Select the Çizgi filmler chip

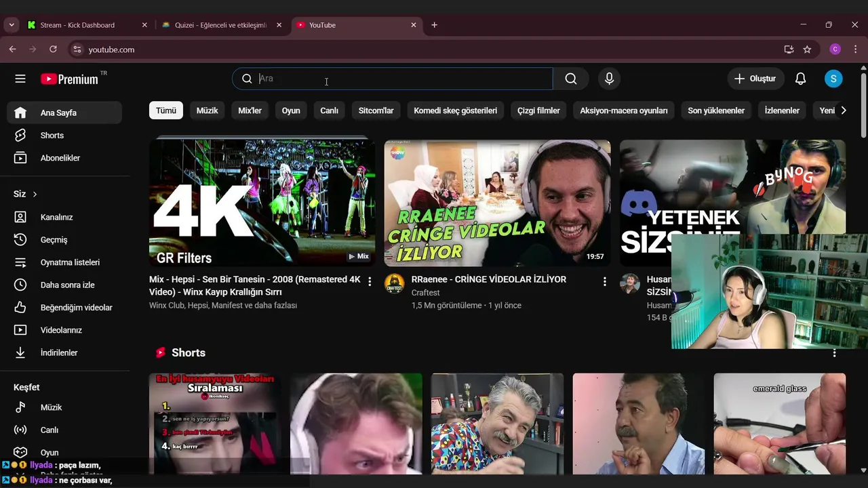pos(538,110)
